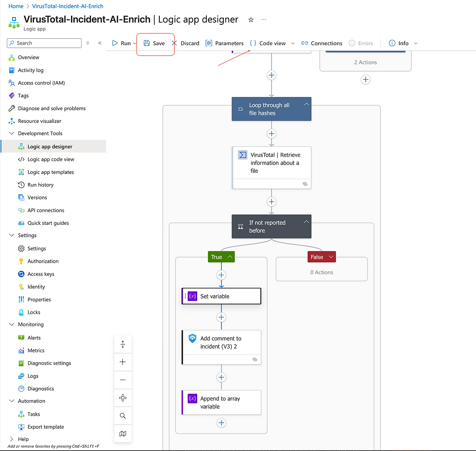Open Diagnose and solve problems
This screenshot has height=451, width=476.
[x=51, y=108]
